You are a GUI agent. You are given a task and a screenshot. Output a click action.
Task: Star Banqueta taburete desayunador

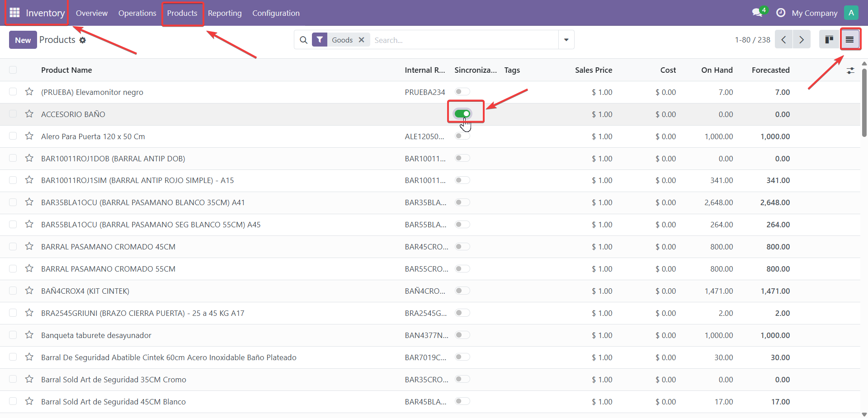tap(29, 335)
